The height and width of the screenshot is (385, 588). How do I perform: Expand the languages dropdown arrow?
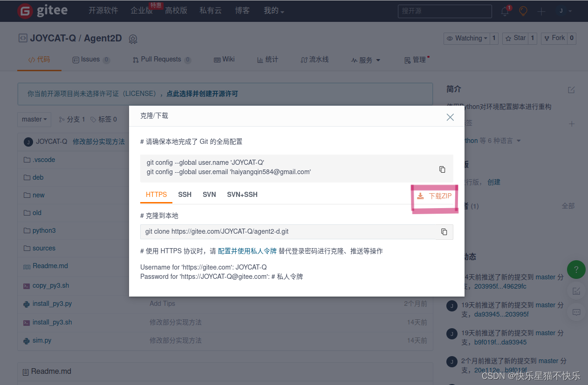click(519, 141)
